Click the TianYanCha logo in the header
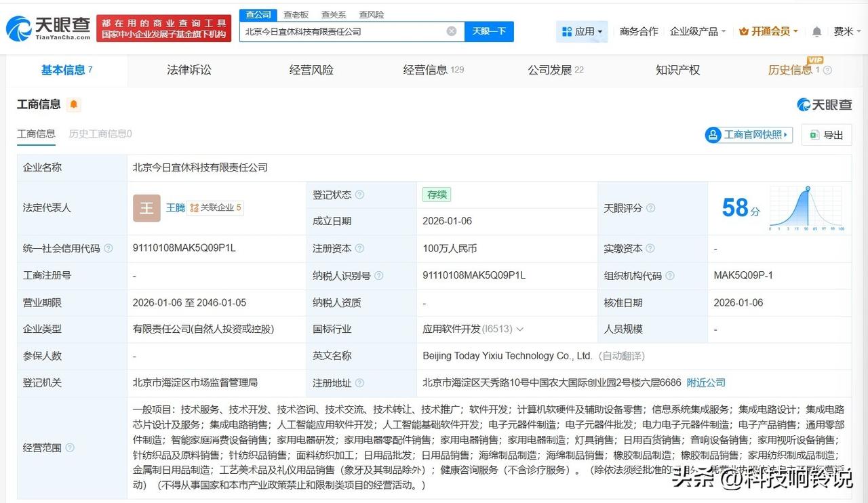The image size is (868, 503). pos(48,28)
